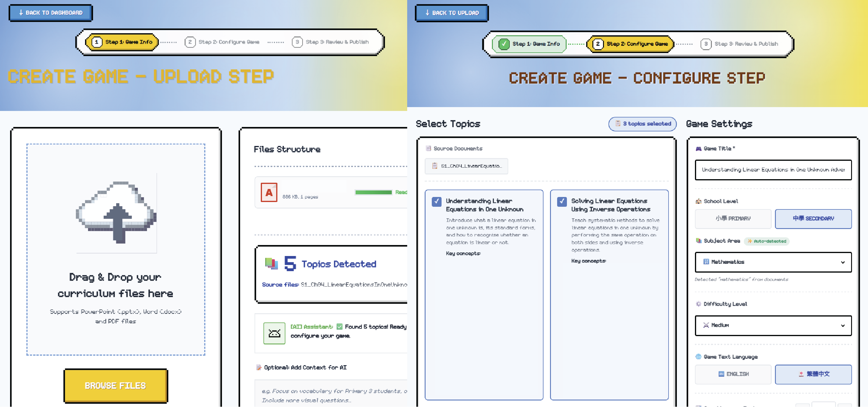Screen dimensions: 868x407
Task: Click the Game Title input field
Action: coord(773,170)
